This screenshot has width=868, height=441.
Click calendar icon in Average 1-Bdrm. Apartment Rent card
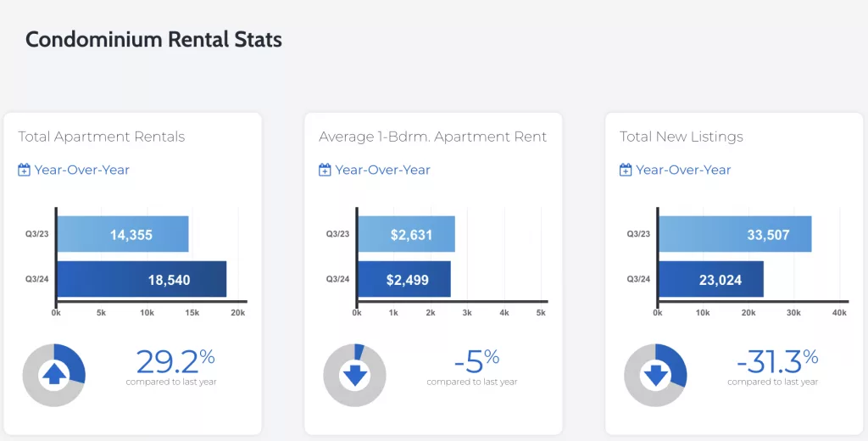[325, 170]
